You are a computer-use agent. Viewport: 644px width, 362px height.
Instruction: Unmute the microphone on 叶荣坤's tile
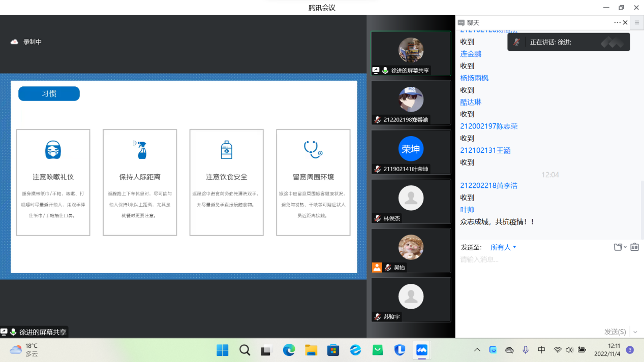pos(376,169)
